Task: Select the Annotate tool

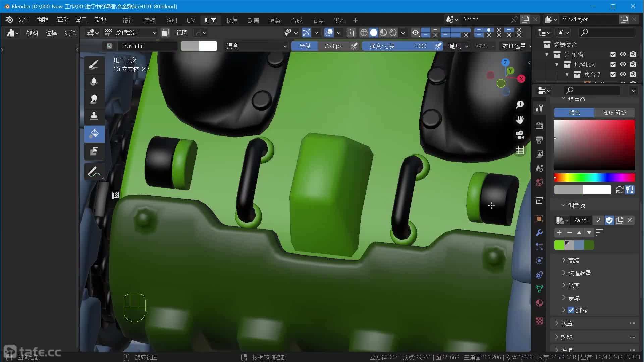Action: (94, 172)
